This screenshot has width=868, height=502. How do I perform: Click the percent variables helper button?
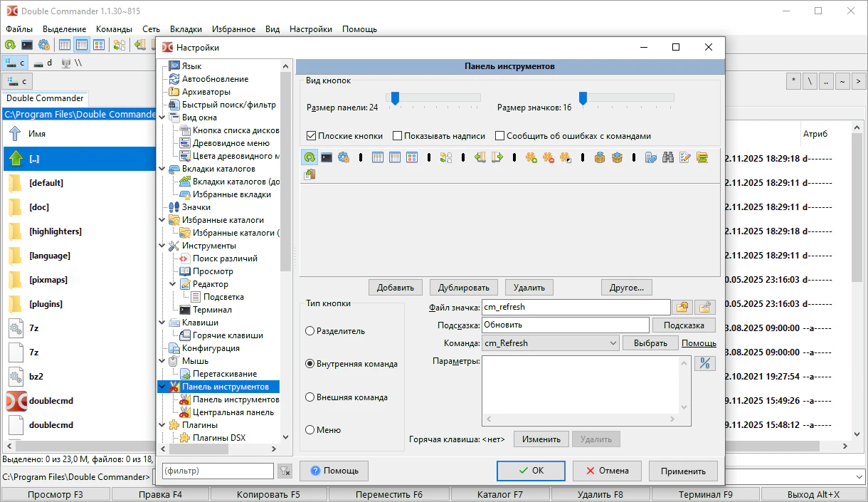tap(704, 363)
